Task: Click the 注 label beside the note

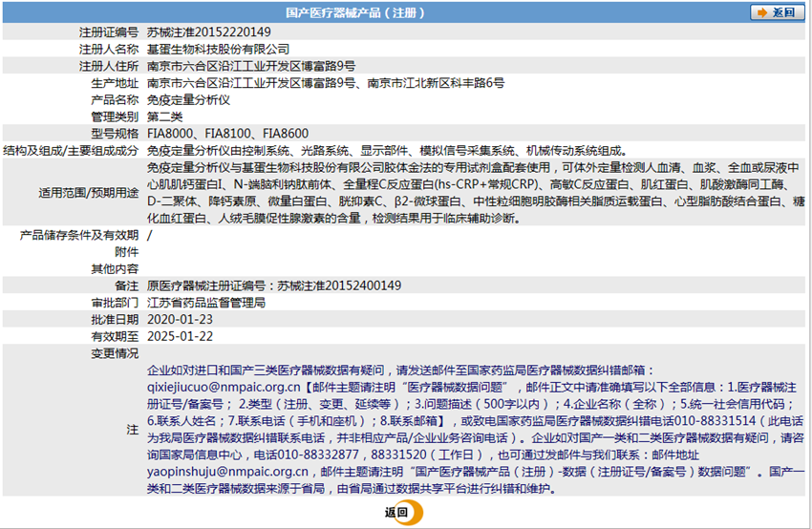Action: click(x=133, y=430)
